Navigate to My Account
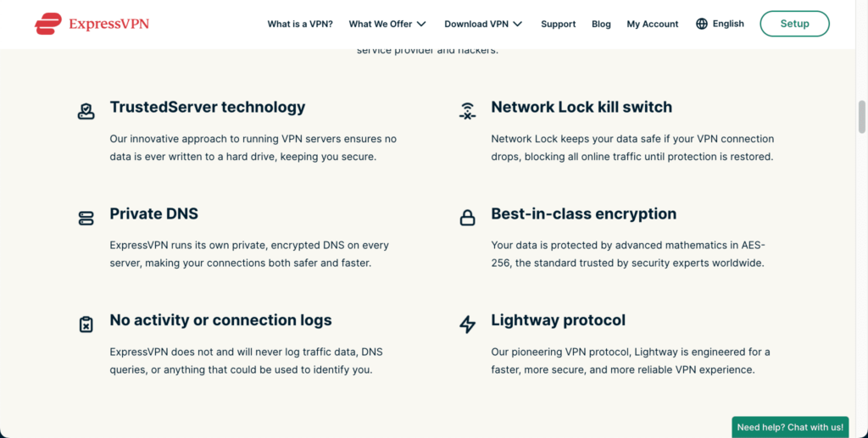 653,24
